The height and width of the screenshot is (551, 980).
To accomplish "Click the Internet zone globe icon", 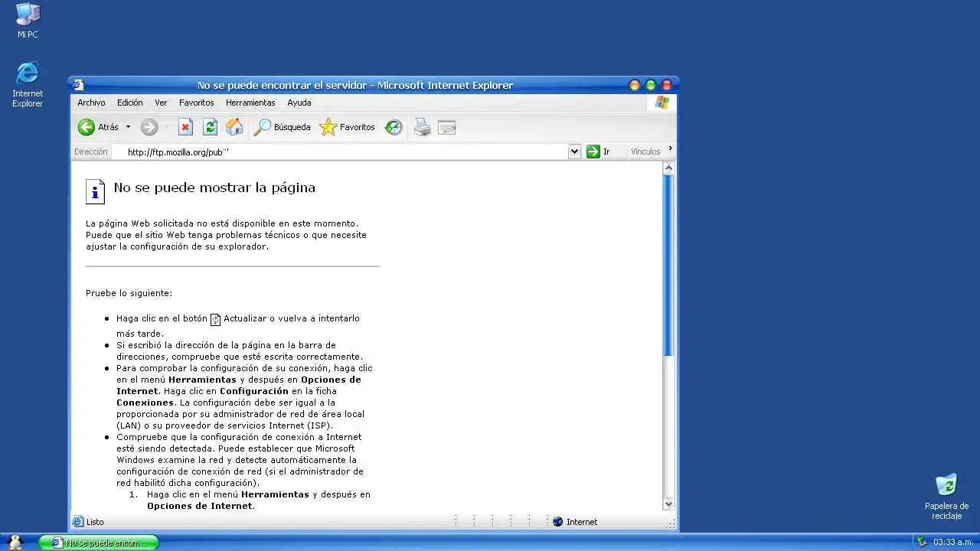I will (557, 522).
